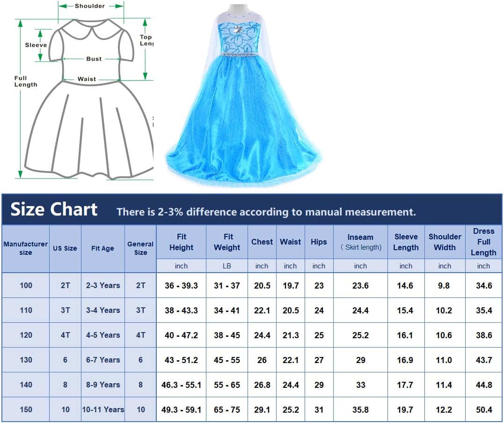This screenshot has height=423, width=504.
Task: Select the Dress Full Length column header
Action: pos(483,242)
